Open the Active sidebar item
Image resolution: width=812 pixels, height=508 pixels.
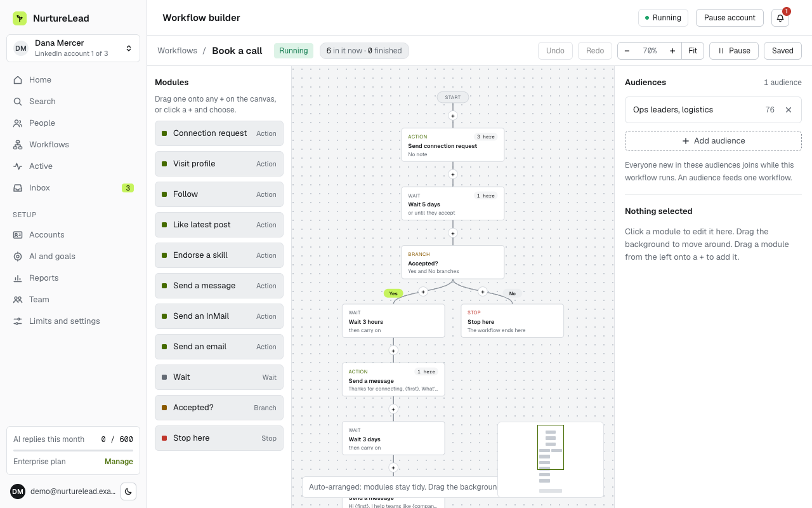pyautogui.click(x=73, y=166)
